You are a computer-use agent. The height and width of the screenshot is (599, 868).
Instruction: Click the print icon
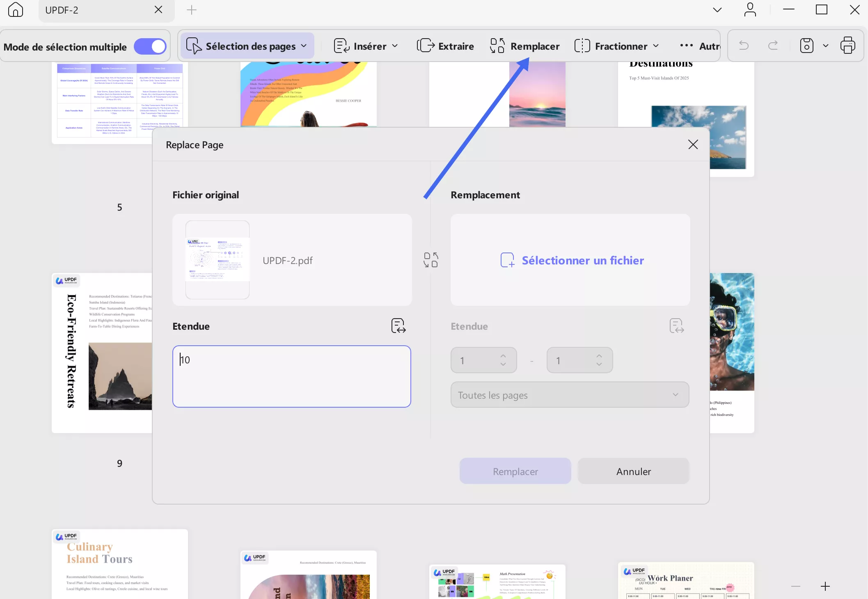click(847, 46)
